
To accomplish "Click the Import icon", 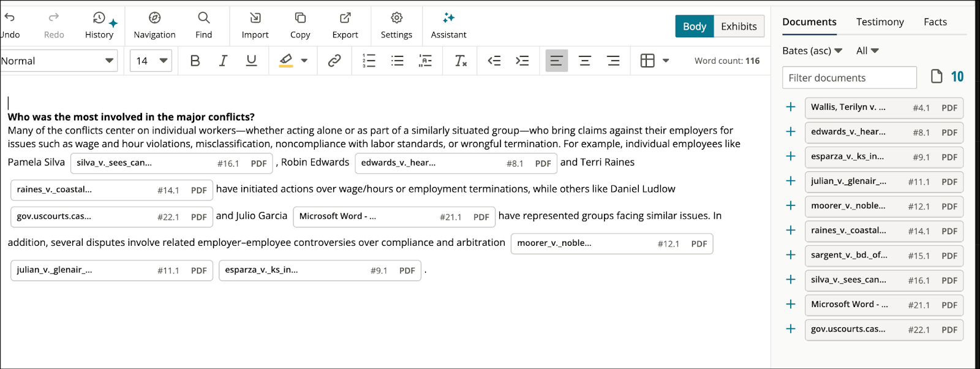I will 255,18.
